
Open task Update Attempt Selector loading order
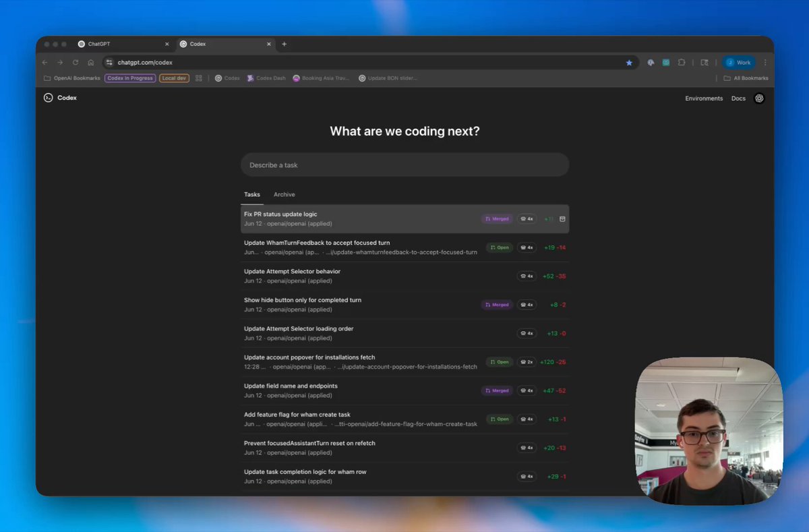(x=404, y=333)
